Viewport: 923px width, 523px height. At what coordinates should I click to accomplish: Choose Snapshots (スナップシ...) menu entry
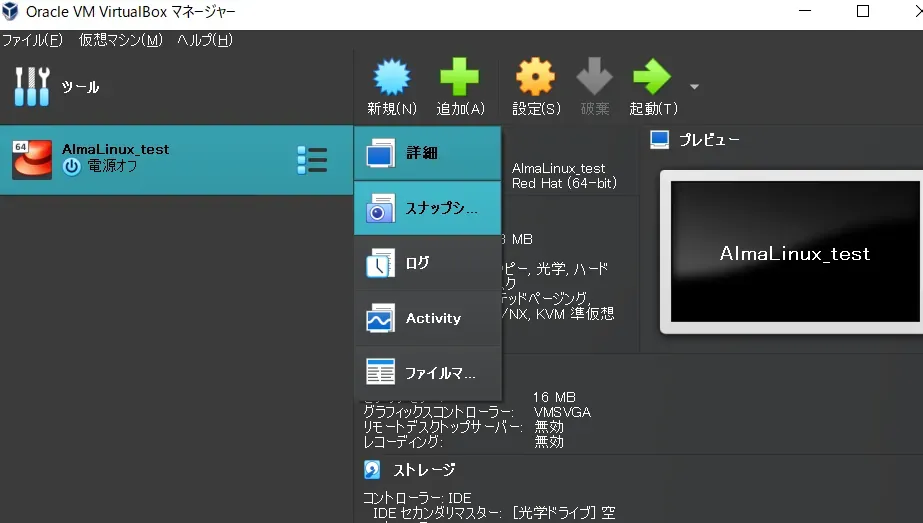coord(427,209)
